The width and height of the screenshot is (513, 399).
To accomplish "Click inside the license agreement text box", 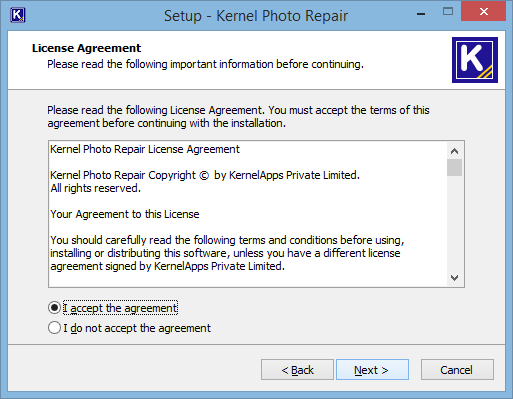I will [248, 214].
